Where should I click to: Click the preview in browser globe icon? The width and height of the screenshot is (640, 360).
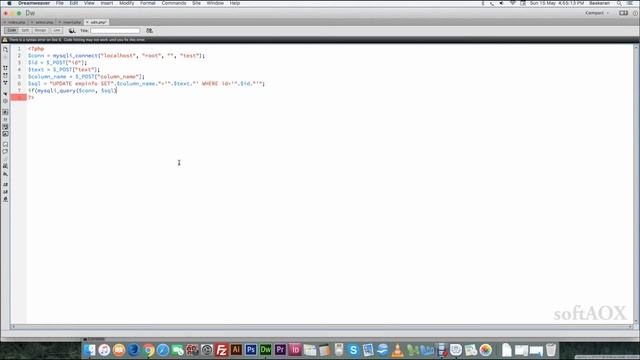tap(72, 31)
